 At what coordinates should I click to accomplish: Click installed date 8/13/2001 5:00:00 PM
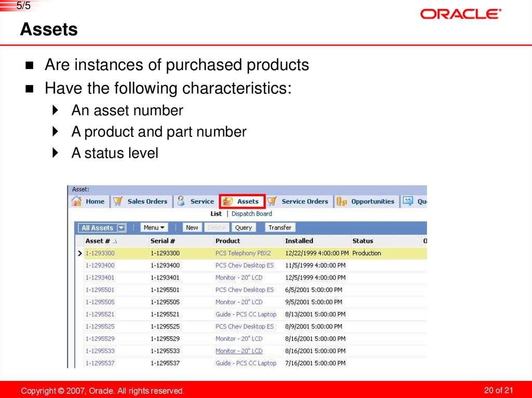(315, 314)
